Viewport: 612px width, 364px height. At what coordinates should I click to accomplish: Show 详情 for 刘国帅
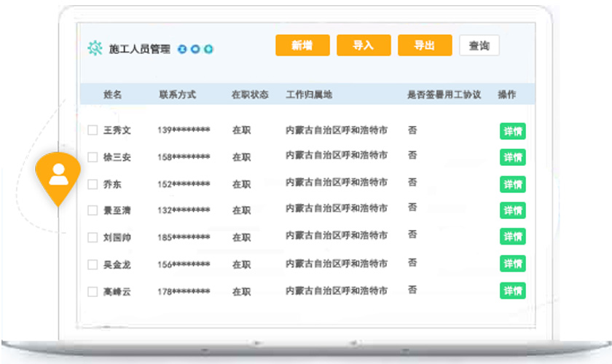tap(513, 237)
